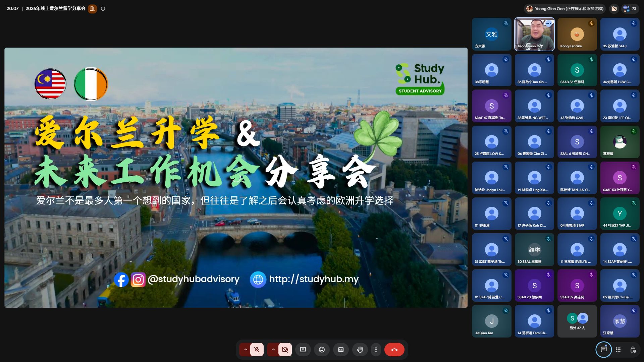Leave the call with red hang-up button
The width and height of the screenshot is (644, 362).
click(x=394, y=350)
